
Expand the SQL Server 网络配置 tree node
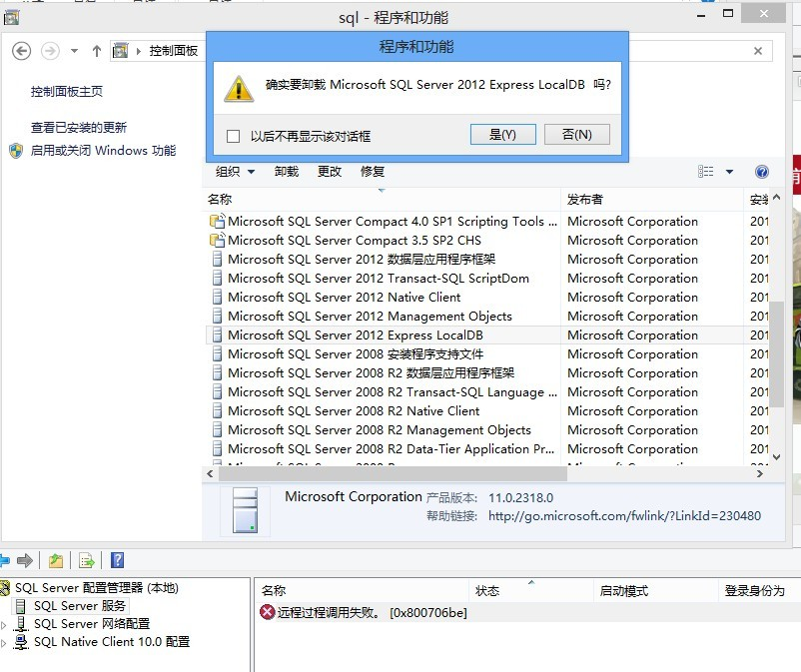(x=4, y=624)
